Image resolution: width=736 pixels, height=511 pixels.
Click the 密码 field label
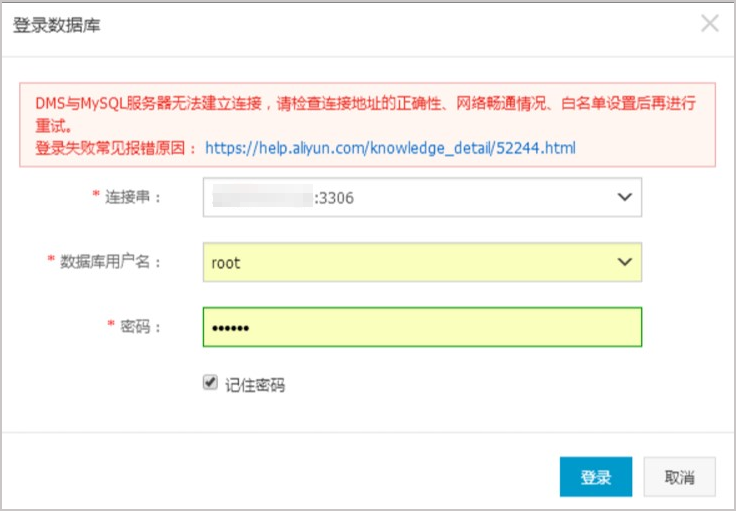coord(140,327)
